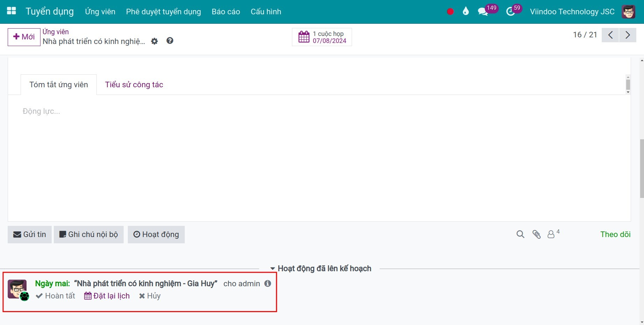The width and height of the screenshot is (644, 325).
Task: Click the red recording dot icon
Action: pyautogui.click(x=450, y=12)
